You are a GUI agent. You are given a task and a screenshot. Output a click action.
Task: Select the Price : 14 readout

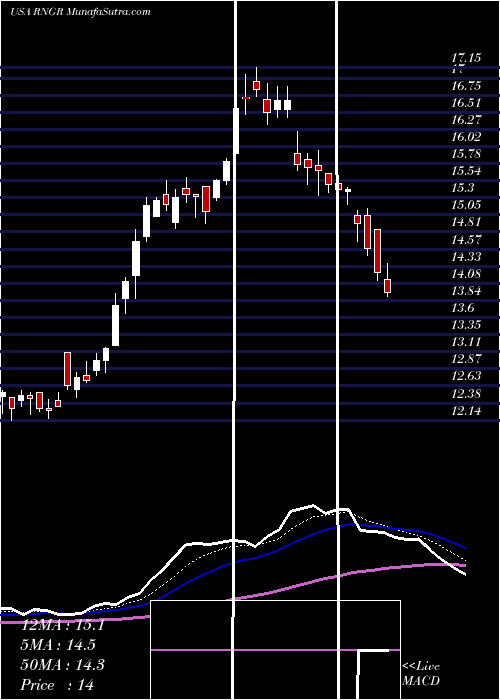pos(58,684)
